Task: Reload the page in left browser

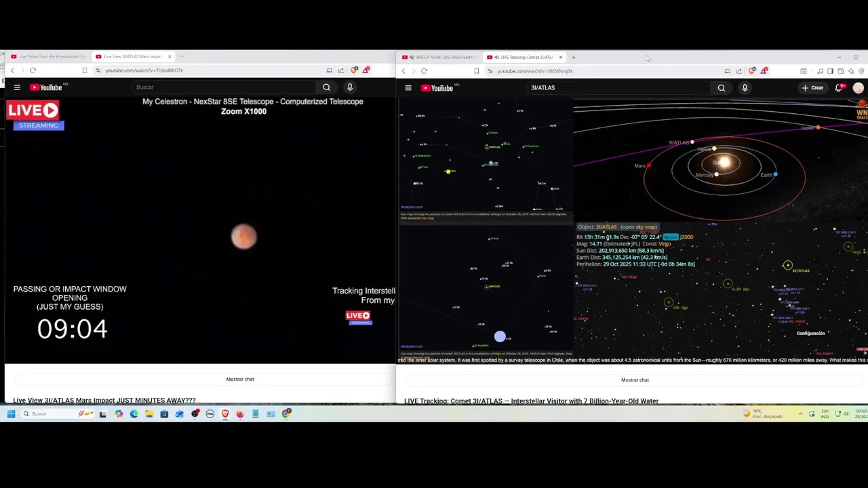Action: (33, 70)
